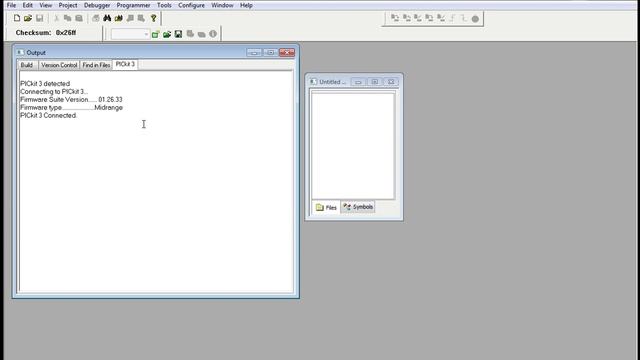Open the View menu
Viewport: 640px width, 360px height.
45,5
